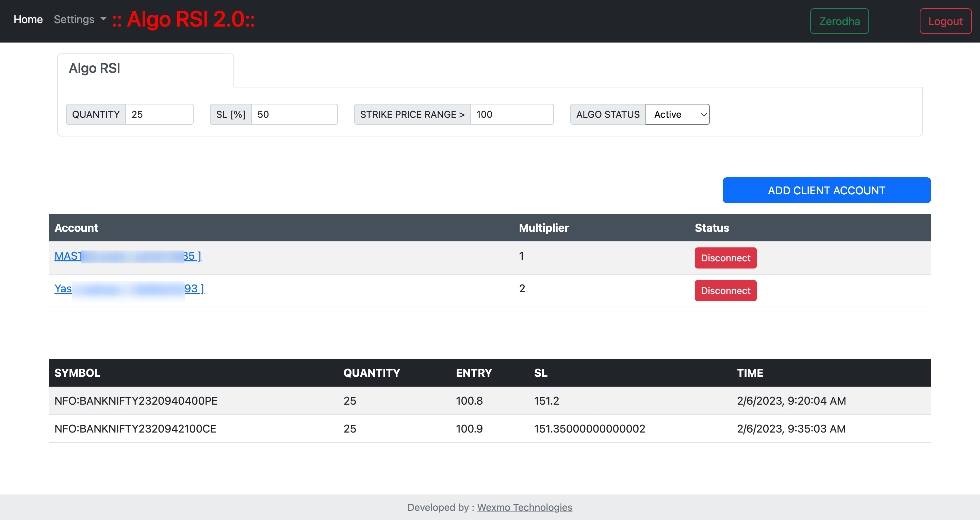Click ADD CLIENT ACCOUNT button
This screenshot has height=520, width=980.
click(826, 190)
